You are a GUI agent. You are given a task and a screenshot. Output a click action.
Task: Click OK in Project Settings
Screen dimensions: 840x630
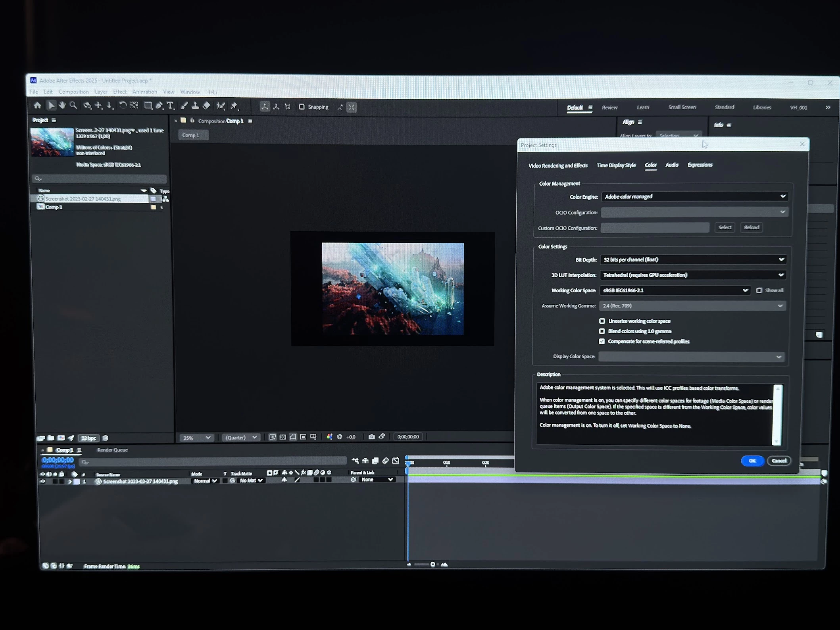click(752, 461)
